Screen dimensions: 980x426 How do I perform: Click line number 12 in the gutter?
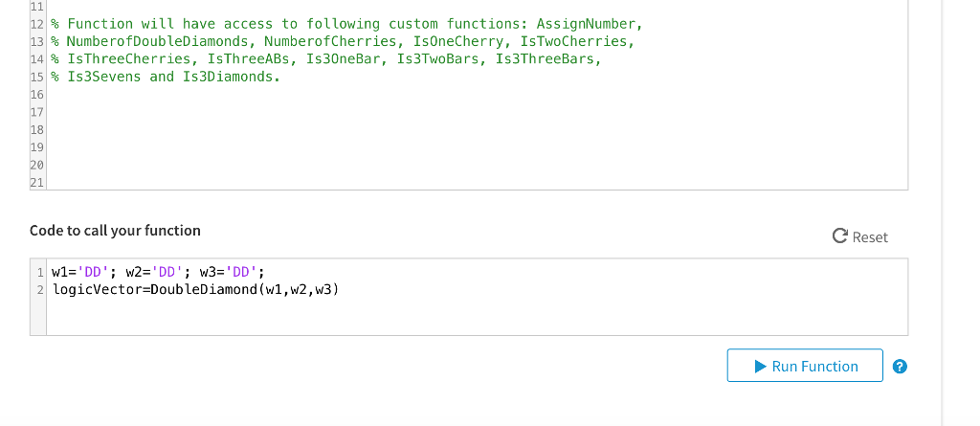(x=37, y=24)
